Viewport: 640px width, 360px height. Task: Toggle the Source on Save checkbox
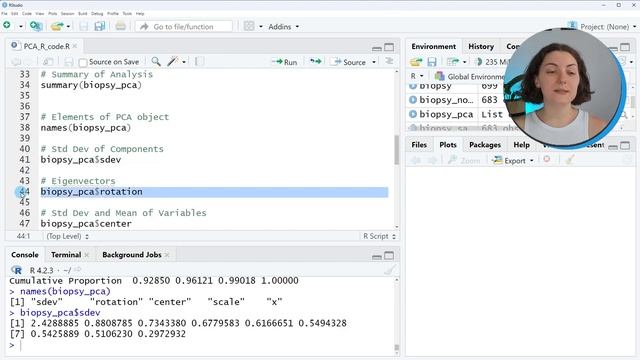click(x=83, y=62)
